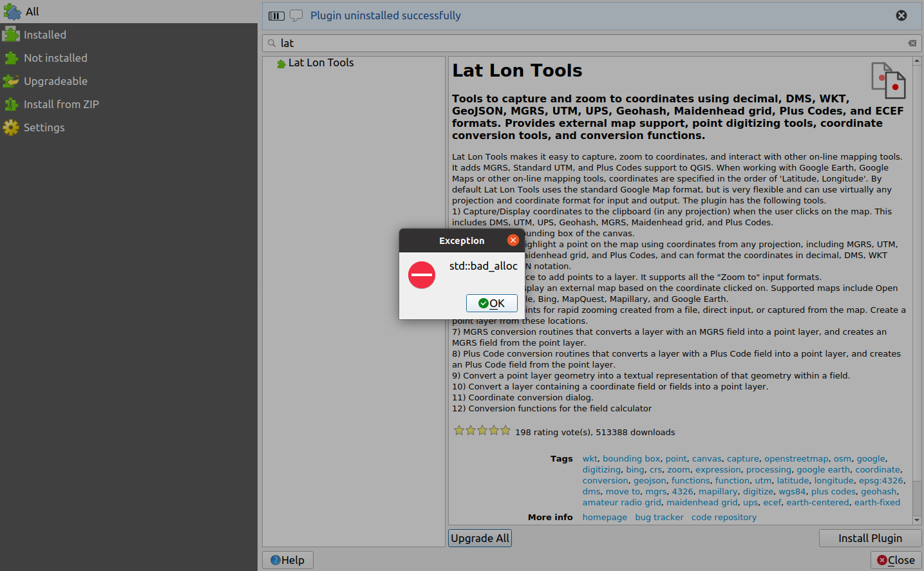Install the Lat Lon Tools plugin
This screenshot has width=924, height=571.
pos(869,538)
